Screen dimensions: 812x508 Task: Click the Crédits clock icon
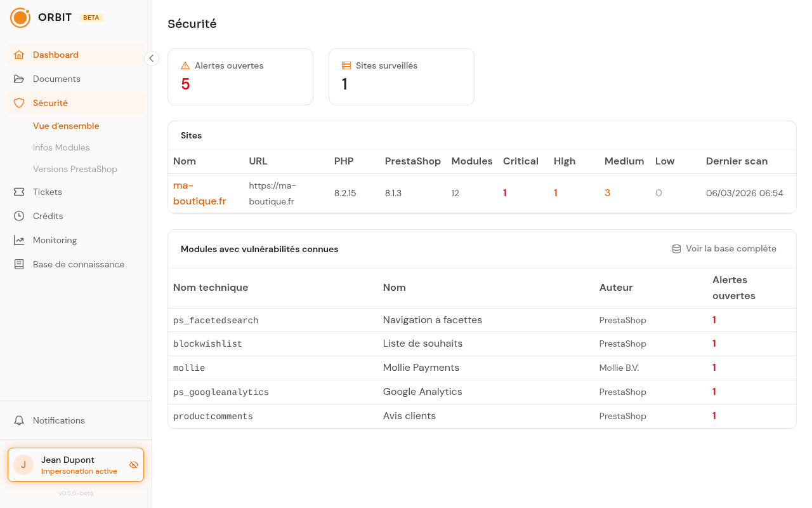coord(19,216)
